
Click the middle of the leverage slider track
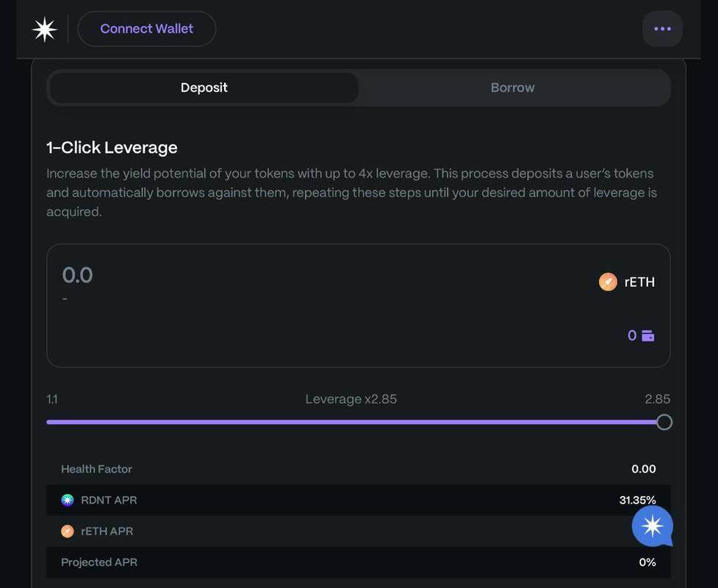coord(355,422)
